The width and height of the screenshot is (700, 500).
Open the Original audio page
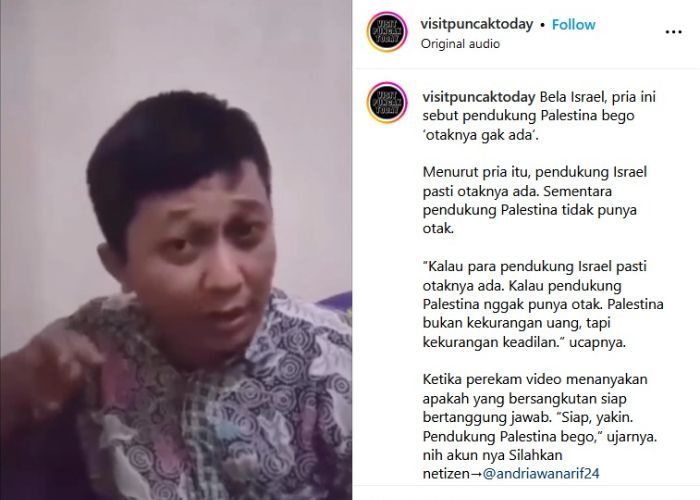[460, 44]
